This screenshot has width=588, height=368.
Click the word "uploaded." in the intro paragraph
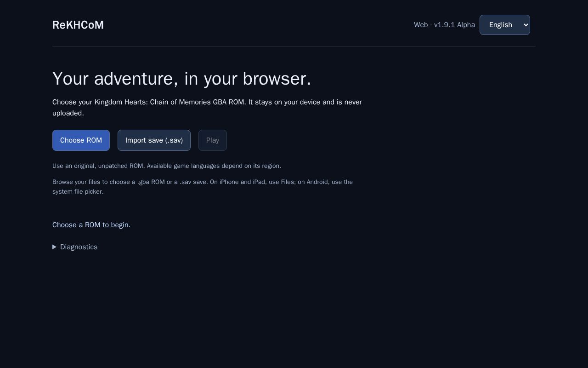click(x=68, y=113)
